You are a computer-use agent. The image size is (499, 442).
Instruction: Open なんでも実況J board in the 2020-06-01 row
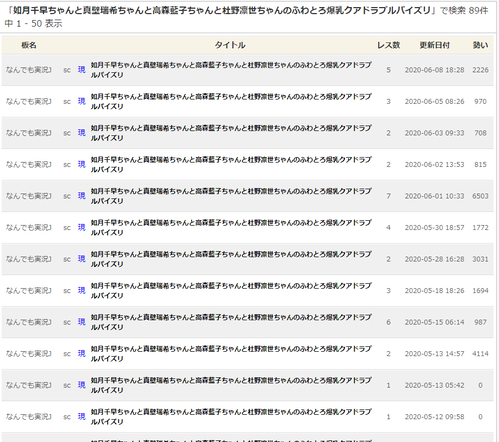[29, 196]
